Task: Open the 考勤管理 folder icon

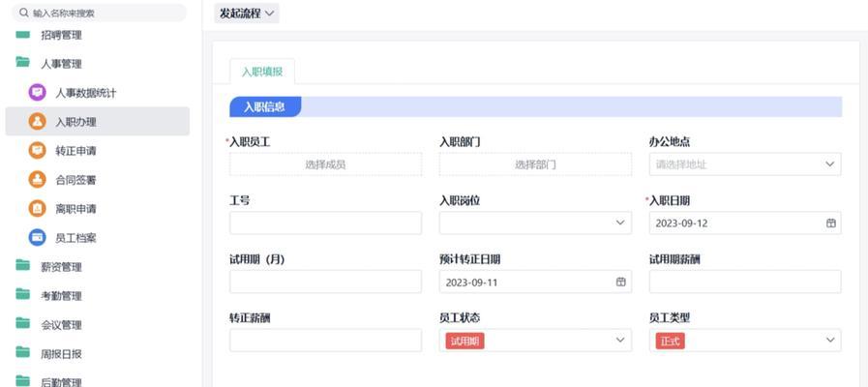Action: pyautogui.click(x=22, y=294)
